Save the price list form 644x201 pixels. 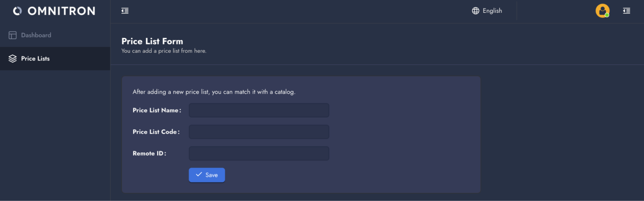click(207, 175)
